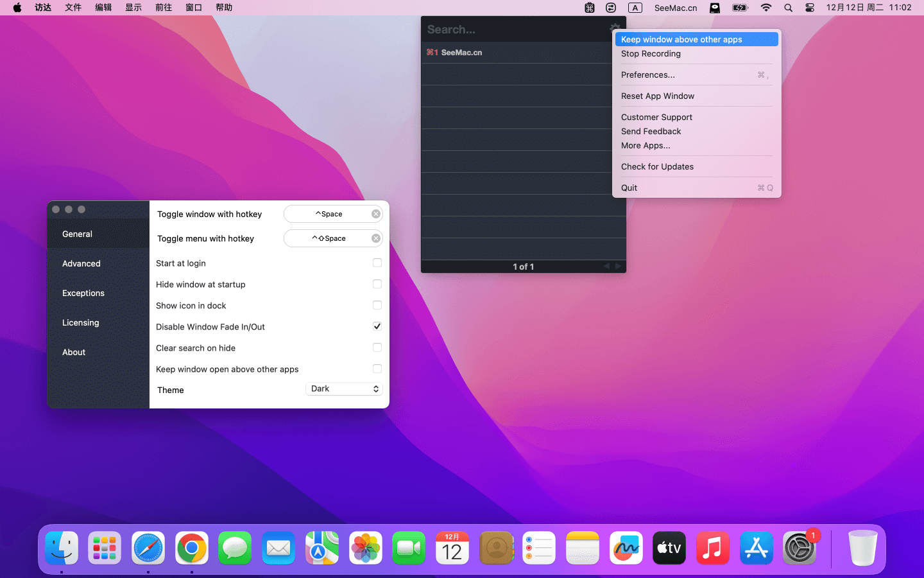924x578 pixels.
Task: Open System Preferences from the dock
Action: pyautogui.click(x=799, y=548)
